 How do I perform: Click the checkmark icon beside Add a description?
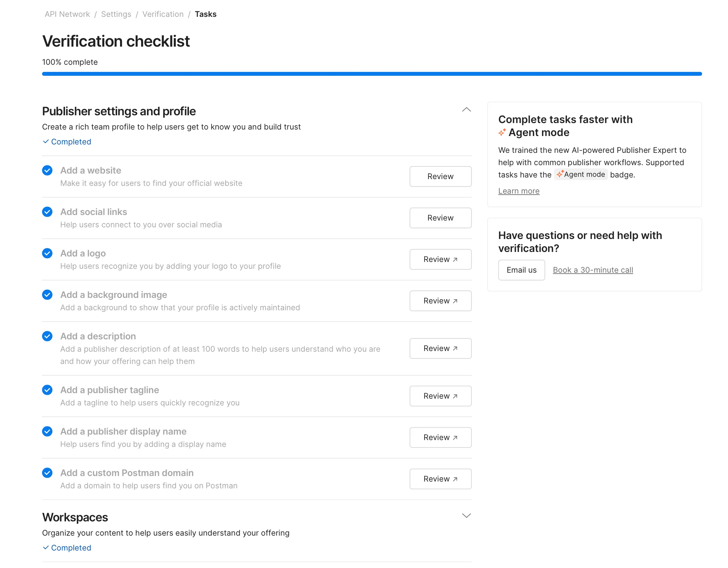point(47,336)
